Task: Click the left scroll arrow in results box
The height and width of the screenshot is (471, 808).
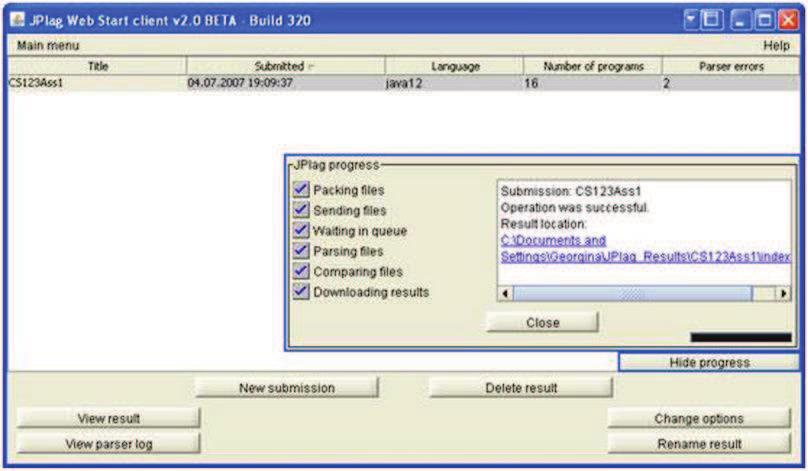Action: tap(505, 293)
